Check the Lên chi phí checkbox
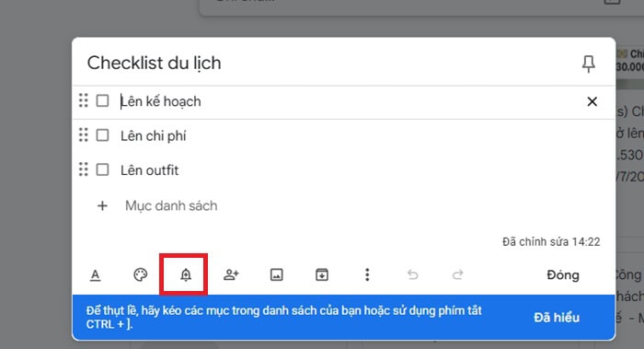This screenshot has height=349, width=644. coord(102,135)
